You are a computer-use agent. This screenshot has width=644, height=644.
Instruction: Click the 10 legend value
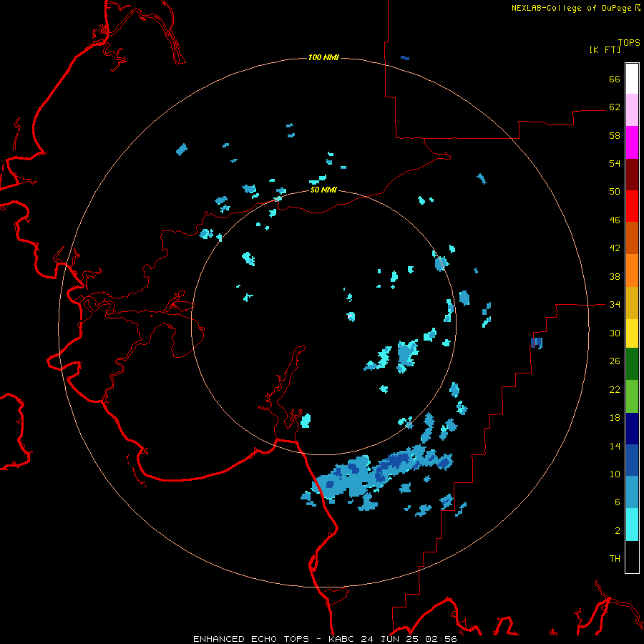(x=615, y=474)
